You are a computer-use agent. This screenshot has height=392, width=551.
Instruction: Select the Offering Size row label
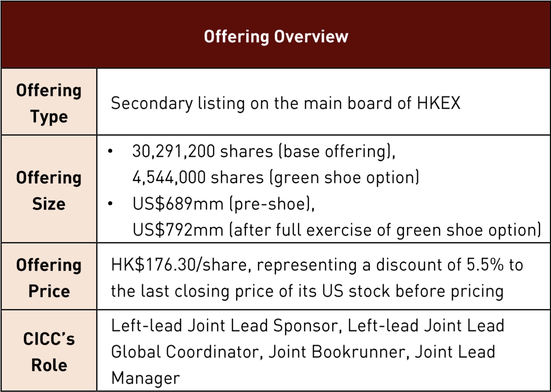[x=49, y=190]
